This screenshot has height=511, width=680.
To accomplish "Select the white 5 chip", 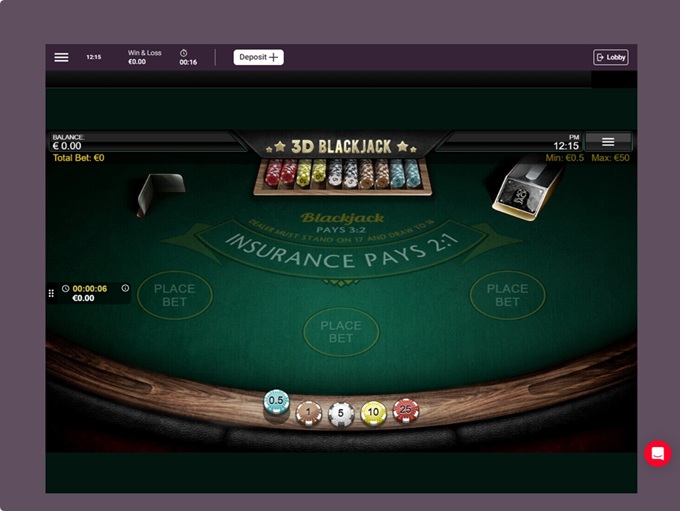I will (341, 414).
